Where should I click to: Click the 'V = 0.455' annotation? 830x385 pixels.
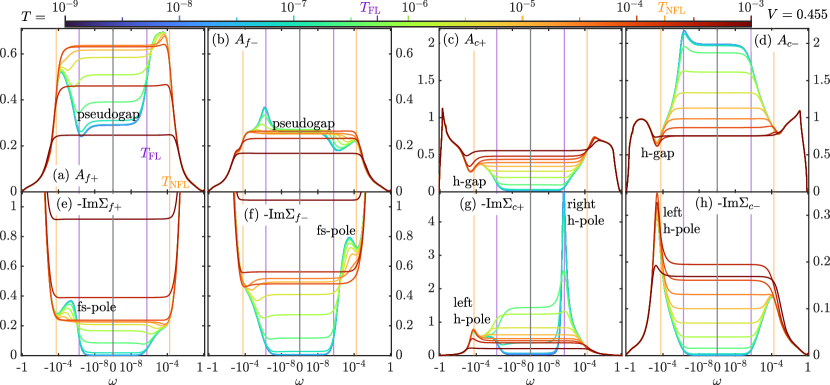[796, 16]
